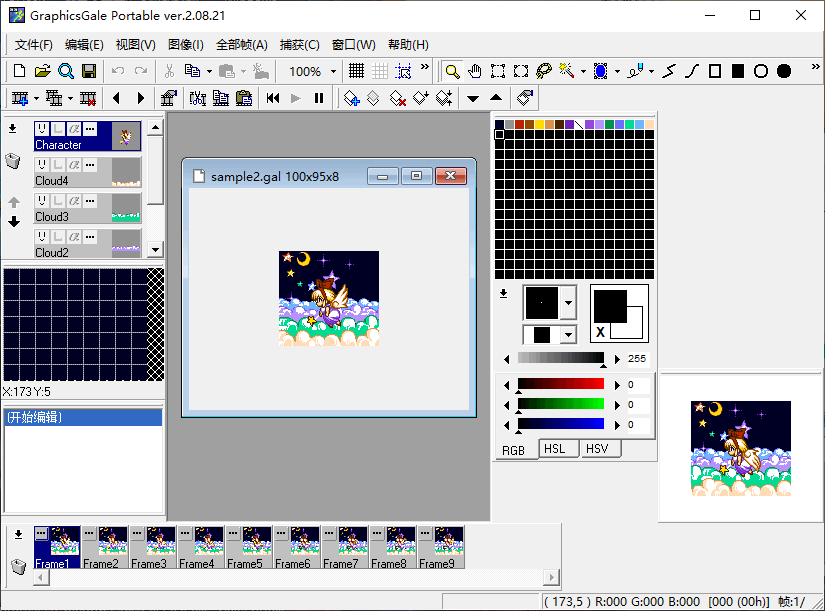Select the Frame5 thumbnail

(x=250, y=547)
